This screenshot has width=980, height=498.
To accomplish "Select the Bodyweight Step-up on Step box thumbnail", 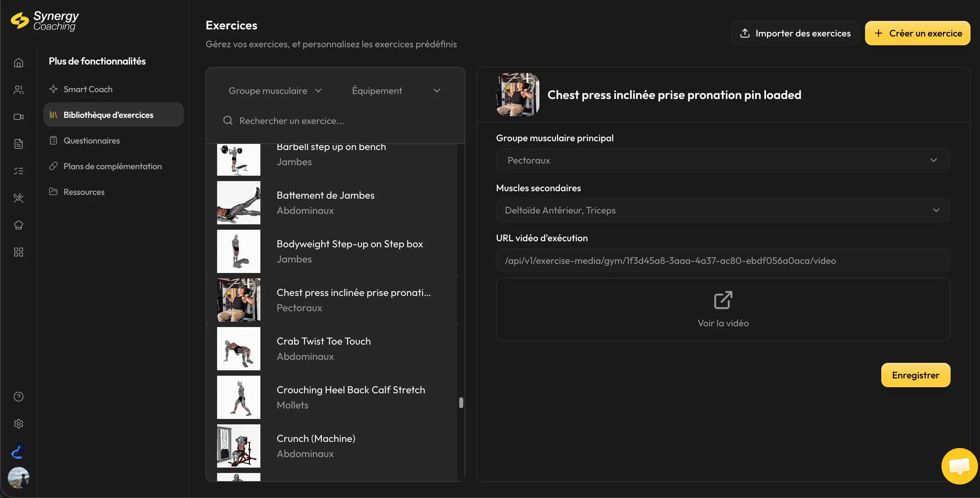I will [238, 251].
